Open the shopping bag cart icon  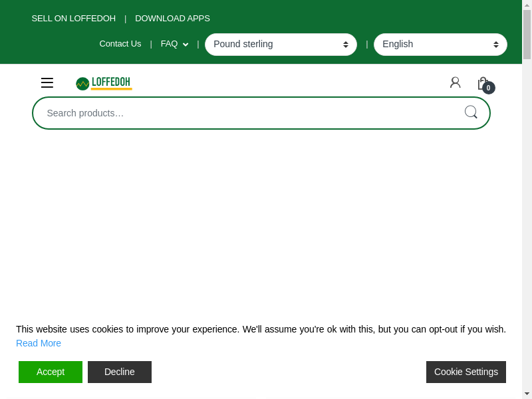482,83
